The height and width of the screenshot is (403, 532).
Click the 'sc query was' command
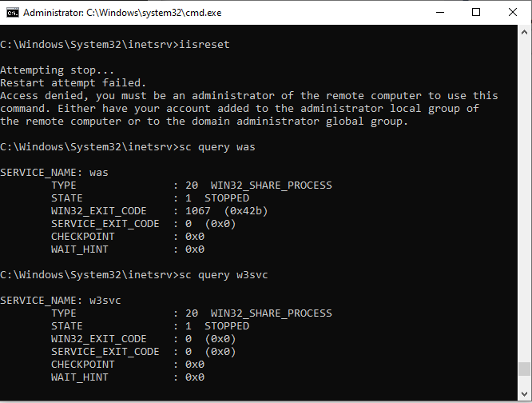click(217, 147)
